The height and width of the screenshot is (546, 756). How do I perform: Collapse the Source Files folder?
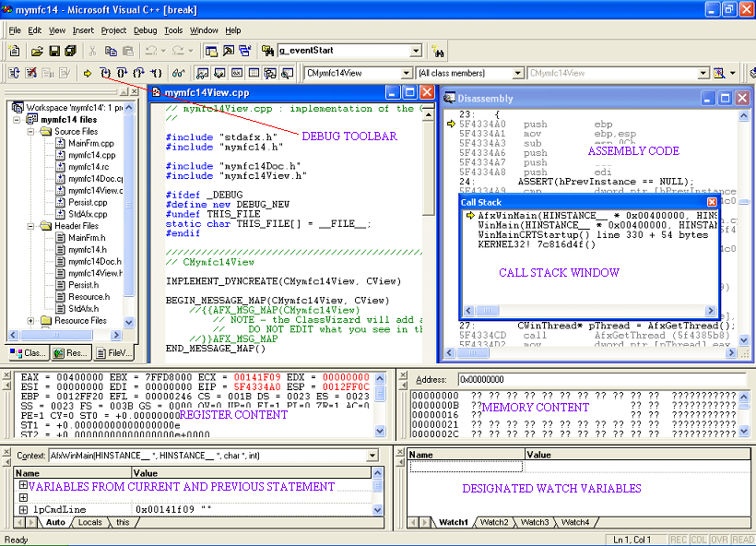[30, 132]
